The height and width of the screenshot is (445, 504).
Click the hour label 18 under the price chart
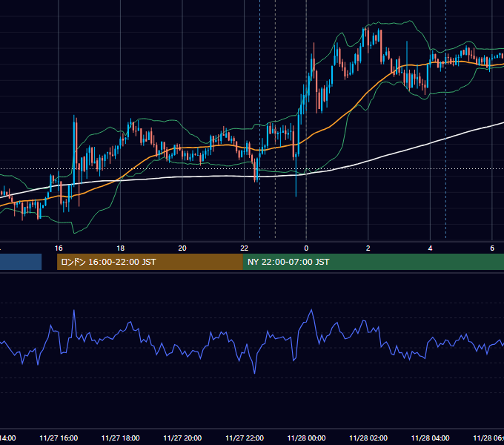(x=121, y=248)
